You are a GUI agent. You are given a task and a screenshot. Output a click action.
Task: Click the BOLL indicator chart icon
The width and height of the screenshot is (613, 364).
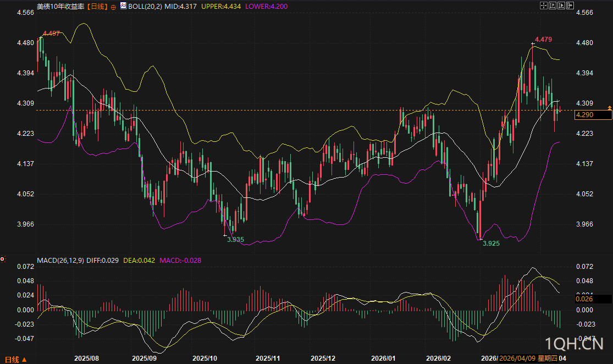pos(123,6)
